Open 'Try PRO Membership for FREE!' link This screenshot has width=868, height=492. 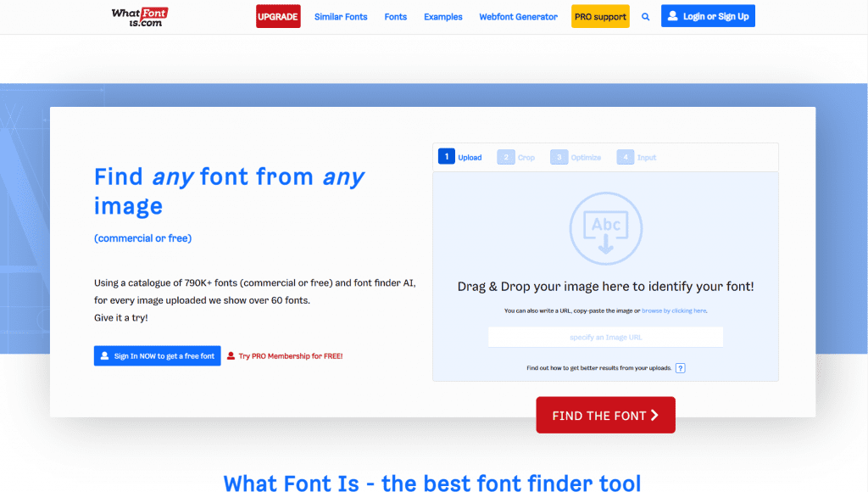285,356
